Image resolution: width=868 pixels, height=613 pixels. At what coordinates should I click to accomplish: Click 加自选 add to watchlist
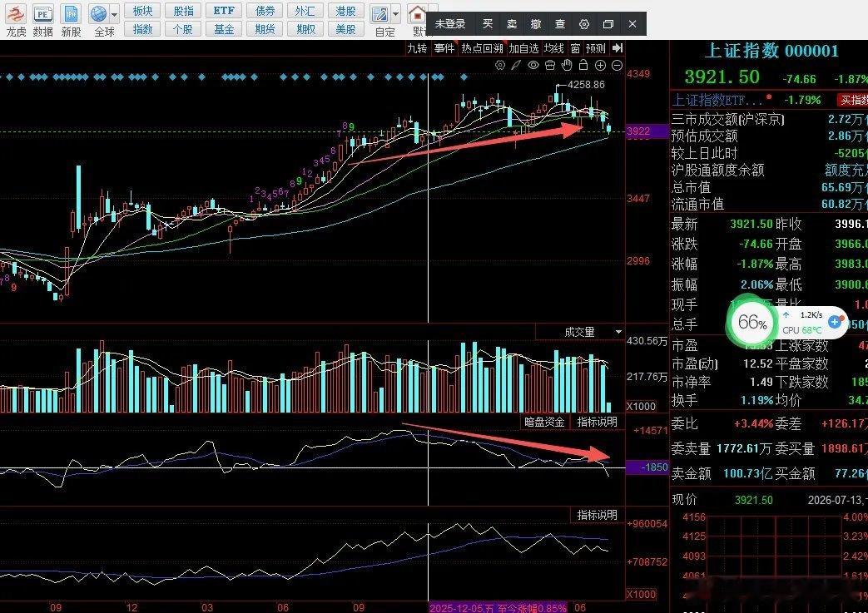click(x=523, y=49)
